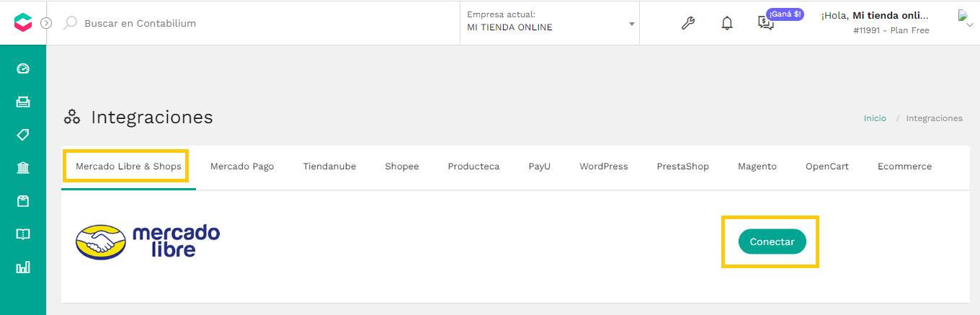The width and height of the screenshot is (980, 315).
Task: Open the ¡Ganá $! referral chat icon
Action: (765, 23)
